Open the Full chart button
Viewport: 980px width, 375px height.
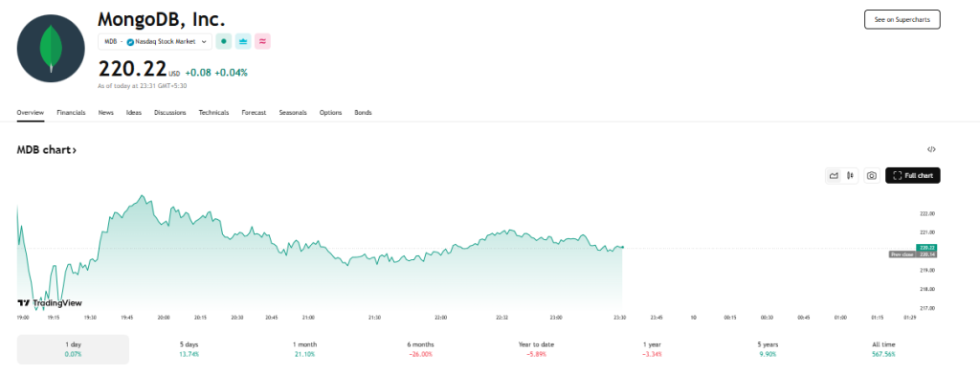pyautogui.click(x=912, y=176)
